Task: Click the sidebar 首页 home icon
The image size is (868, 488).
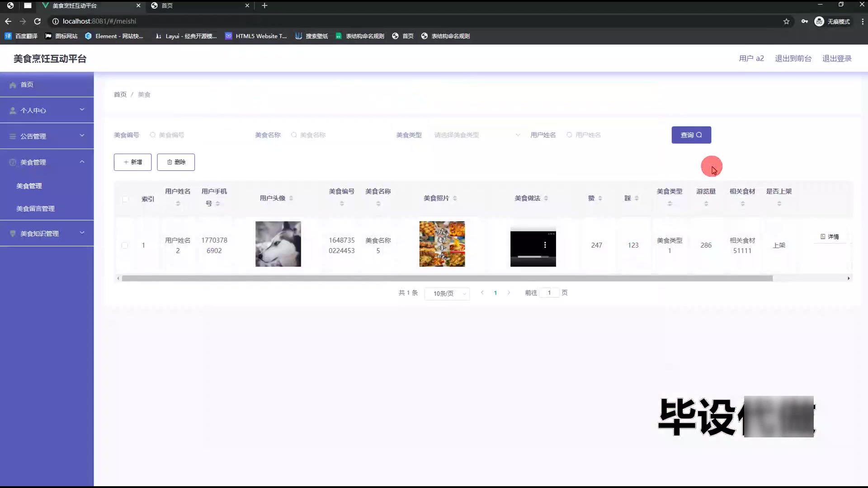Action: (x=13, y=85)
